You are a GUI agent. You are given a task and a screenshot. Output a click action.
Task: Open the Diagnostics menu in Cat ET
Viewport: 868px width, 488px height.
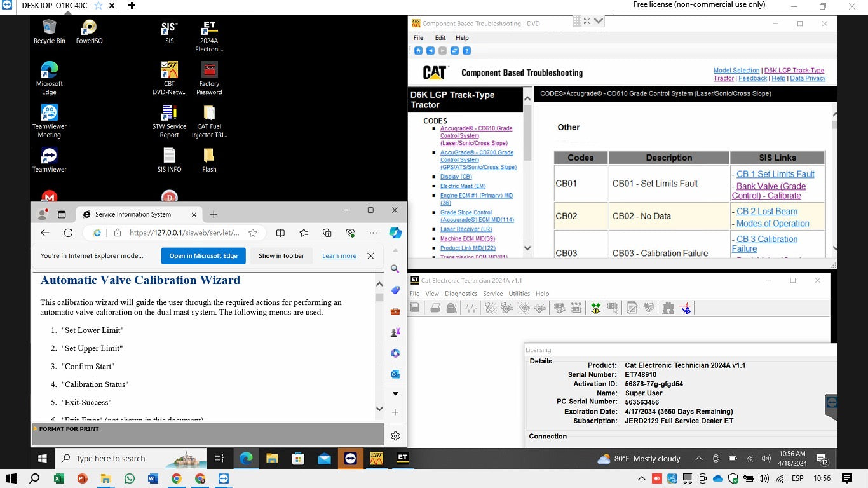(x=461, y=294)
